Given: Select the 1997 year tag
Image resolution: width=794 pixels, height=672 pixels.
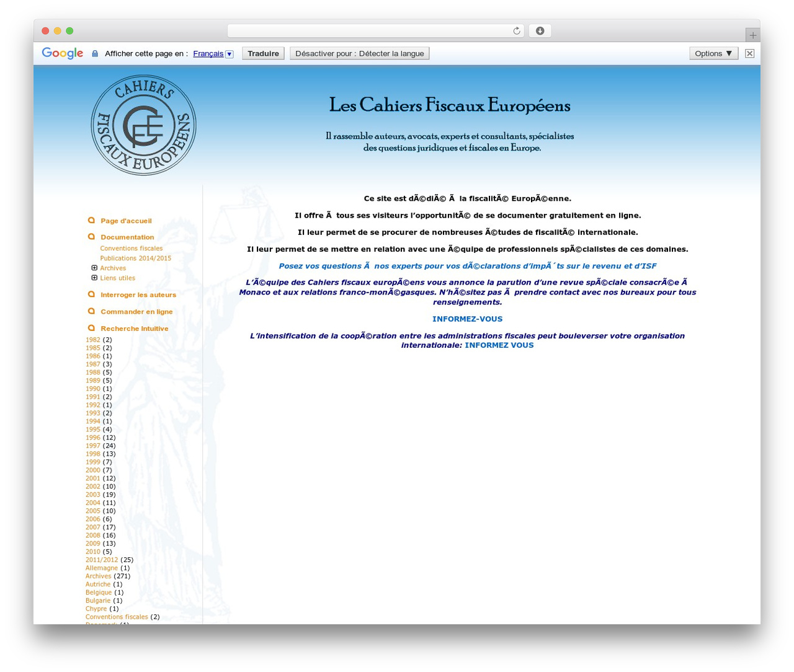Looking at the screenshot, I should click(93, 446).
